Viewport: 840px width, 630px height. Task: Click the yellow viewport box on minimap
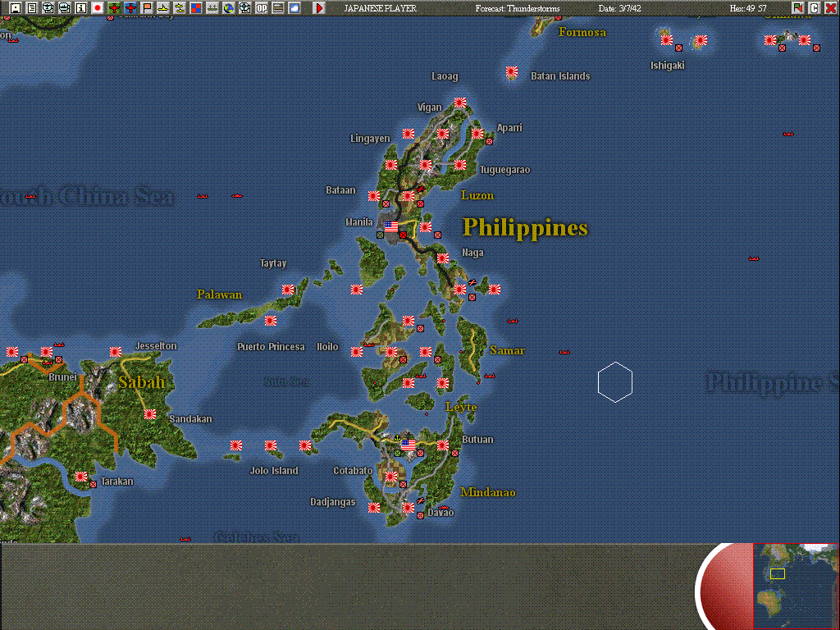(778, 573)
